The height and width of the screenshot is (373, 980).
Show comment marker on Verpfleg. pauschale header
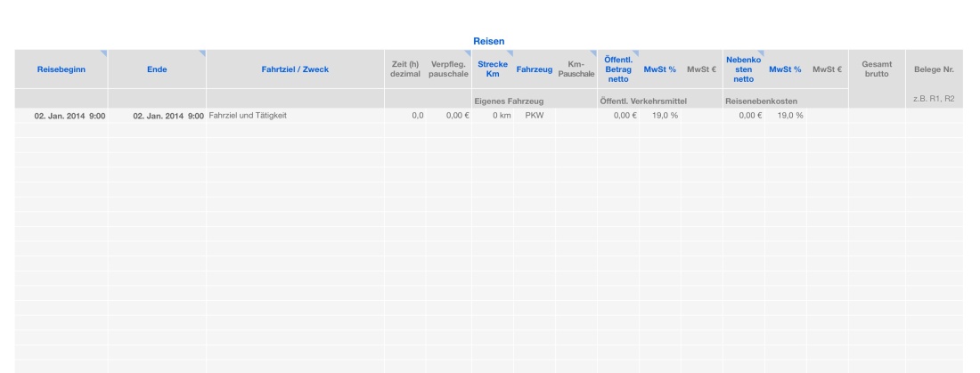click(469, 53)
